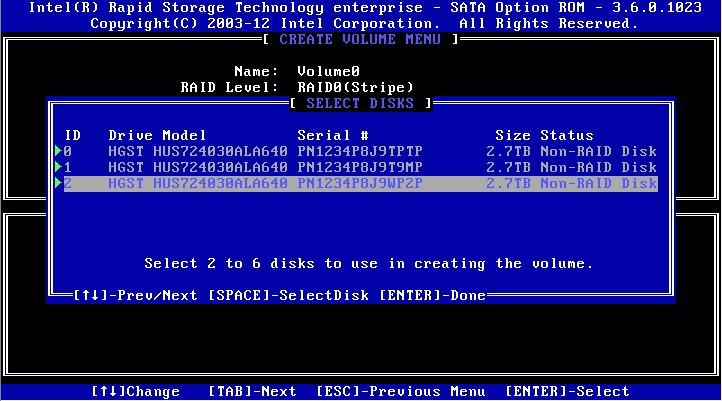
Task: Select disk row with serial PN1234P8J9T9MP
Action: point(360,167)
